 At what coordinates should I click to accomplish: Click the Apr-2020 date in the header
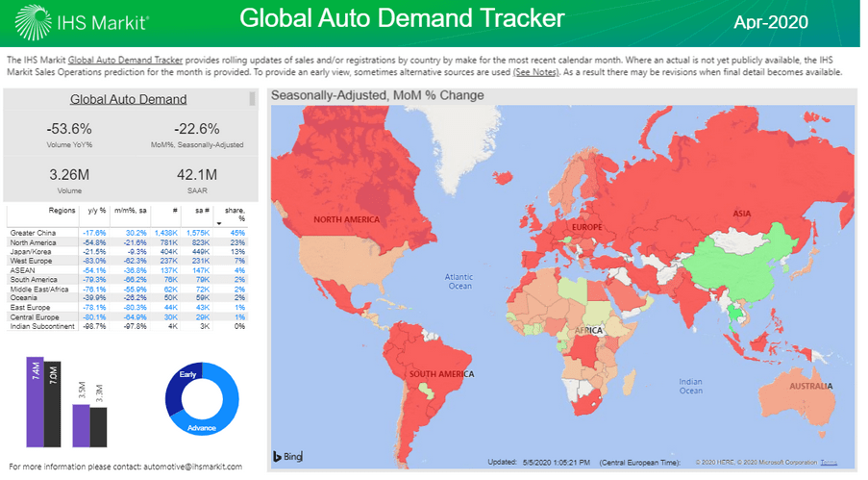[x=771, y=22]
